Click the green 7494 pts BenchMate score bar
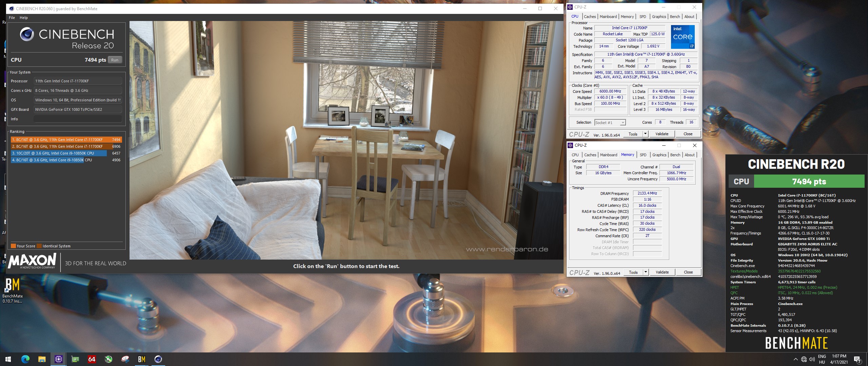868x366 pixels. click(x=809, y=181)
